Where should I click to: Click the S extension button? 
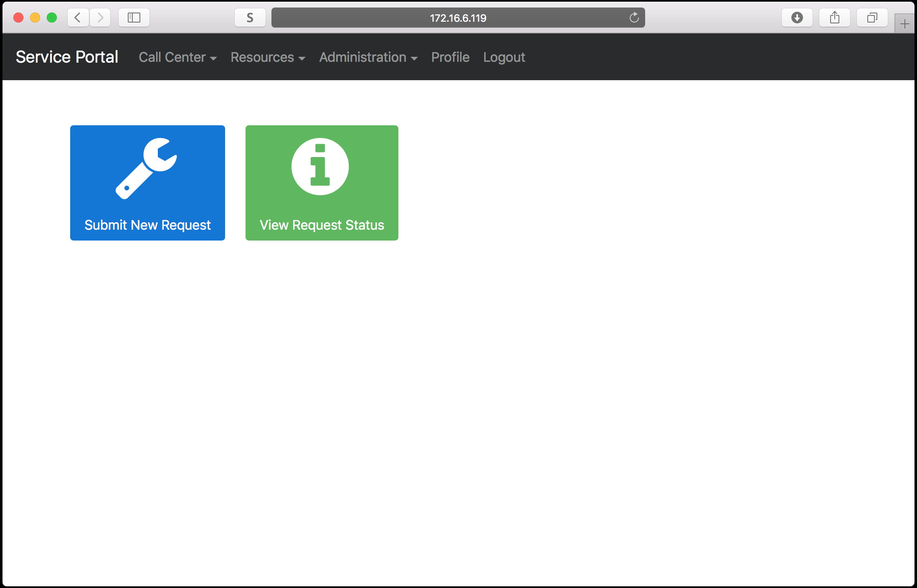point(250,18)
